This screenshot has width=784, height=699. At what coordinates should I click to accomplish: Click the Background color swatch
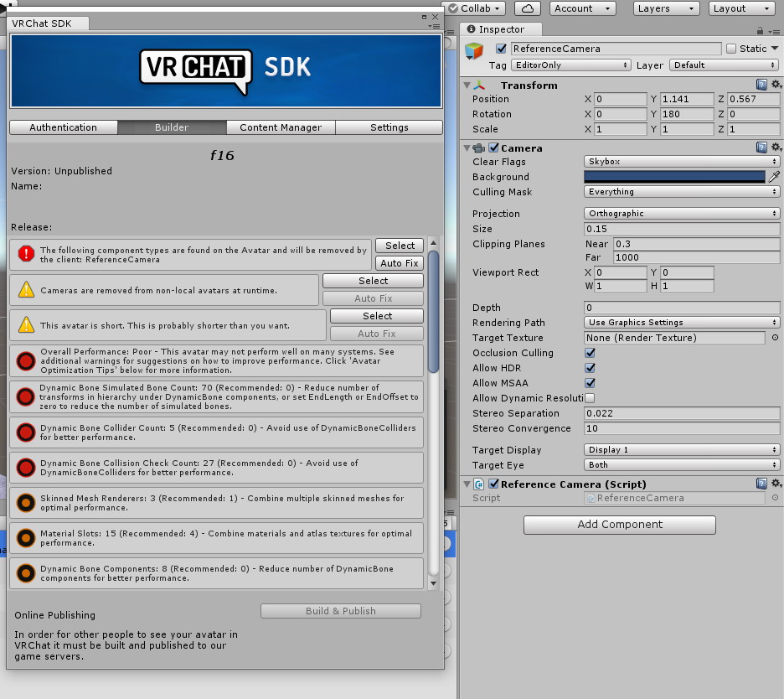point(674,177)
